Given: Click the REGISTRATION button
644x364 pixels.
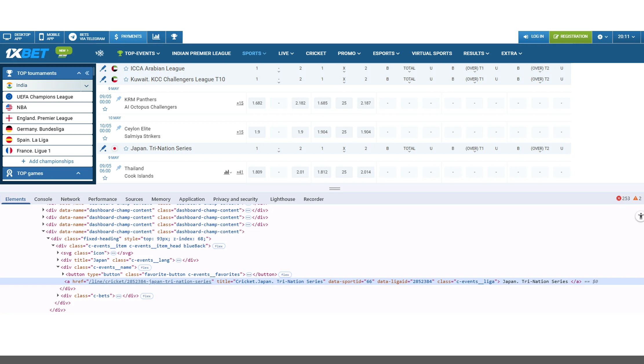Looking at the screenshot, I should 570,37.
